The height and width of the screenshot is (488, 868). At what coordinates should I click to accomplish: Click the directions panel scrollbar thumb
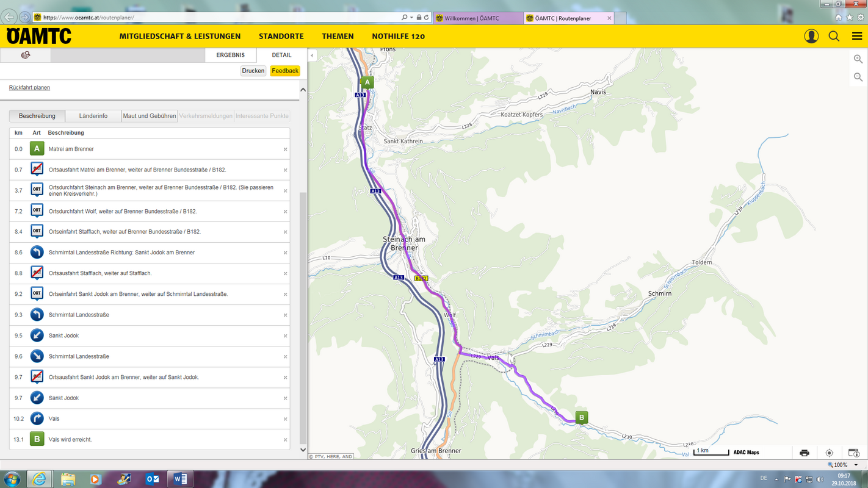tap(303, 317)
